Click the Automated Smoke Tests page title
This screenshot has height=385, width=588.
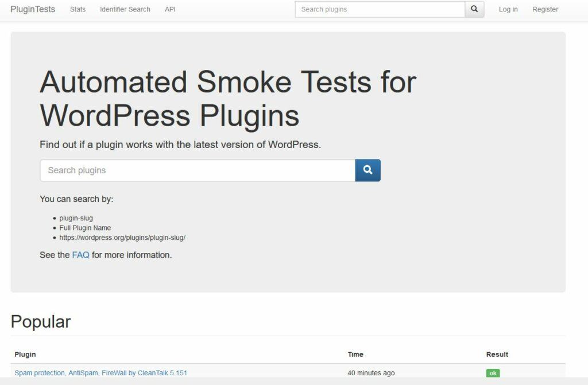(227, 98)
